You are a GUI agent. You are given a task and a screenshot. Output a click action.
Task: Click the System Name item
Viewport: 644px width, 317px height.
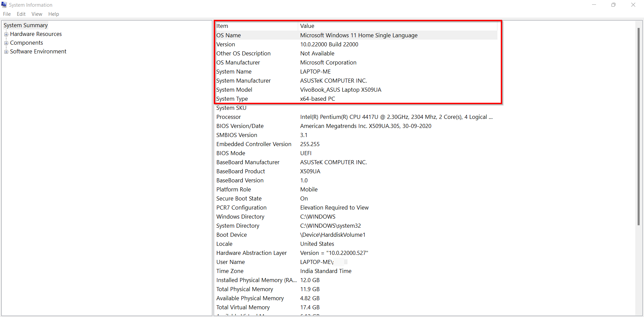(234, 72)
